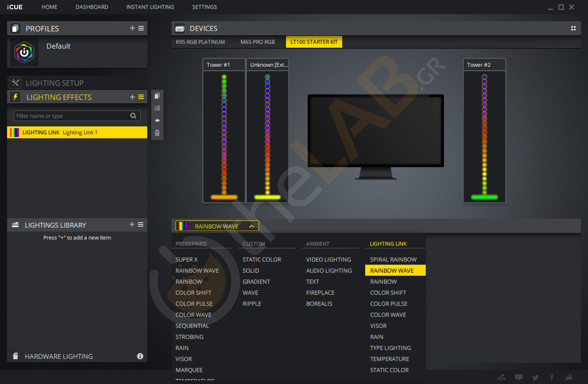Pick VISOR under the LIGHTING LINK column
Viewport: 588px width, 384px height.
378,326
